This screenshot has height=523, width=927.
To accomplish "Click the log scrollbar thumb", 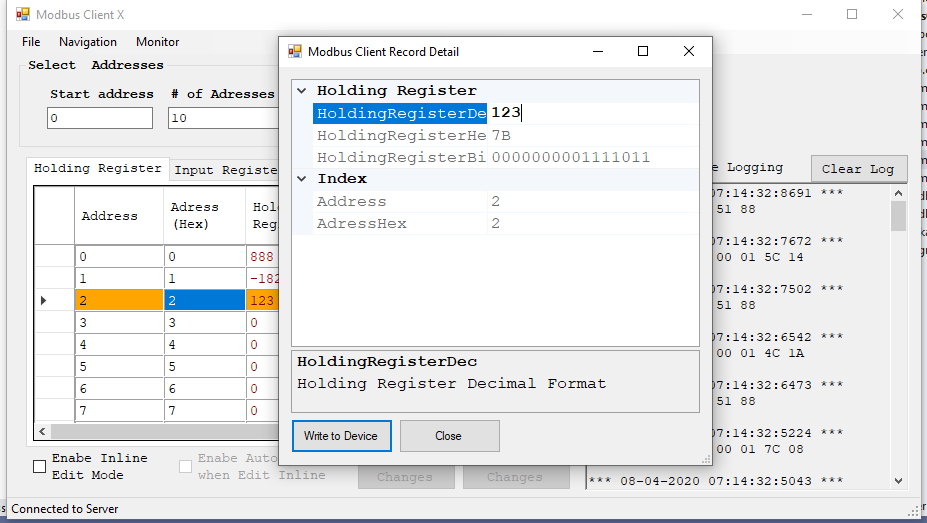I will (x=899, y=216).
